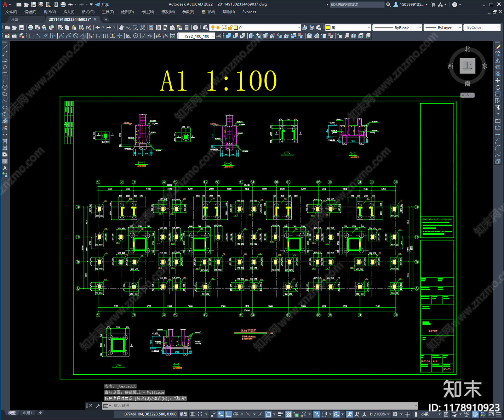The image size is (504, 420).
Task: Click the 共享 share button
Action: click(102, 4)
